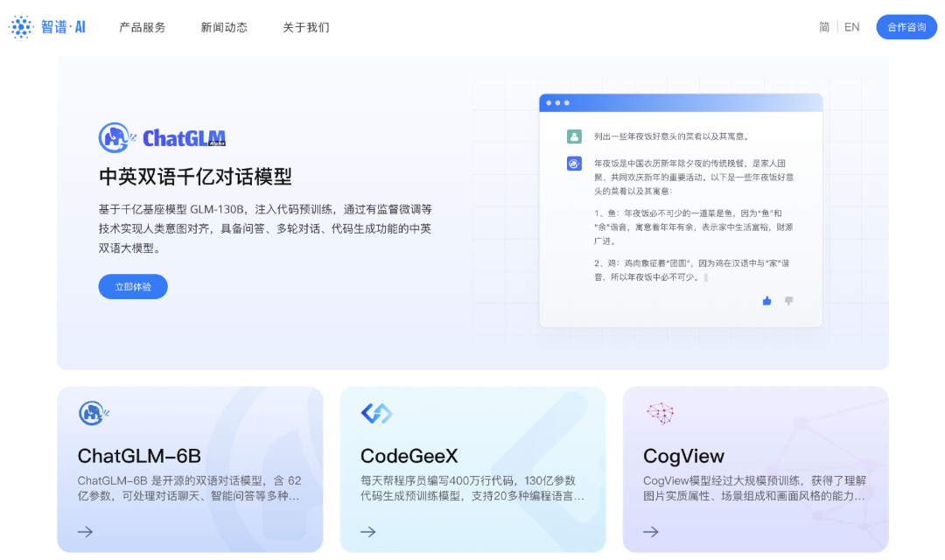The image size is (945, 560).
Task: Click the thumbs-up icon in chat preview
Action: [x=766, y=301]
